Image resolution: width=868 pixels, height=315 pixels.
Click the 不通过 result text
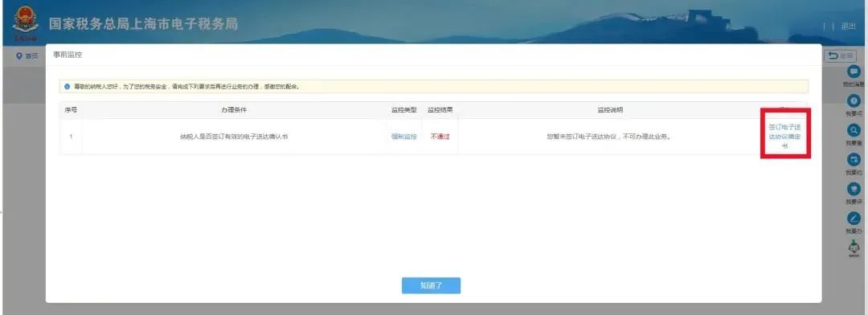[x=440, y=137]
